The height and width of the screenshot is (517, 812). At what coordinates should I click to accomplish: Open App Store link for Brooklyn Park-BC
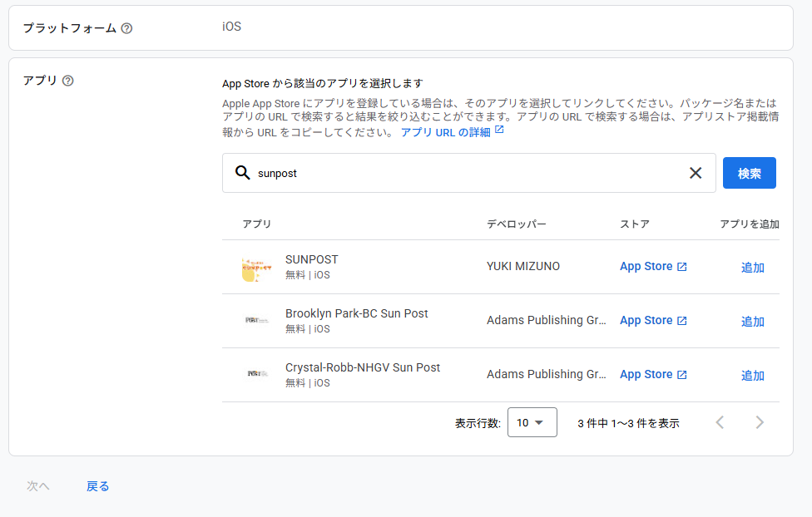click(x=653, y=321)
